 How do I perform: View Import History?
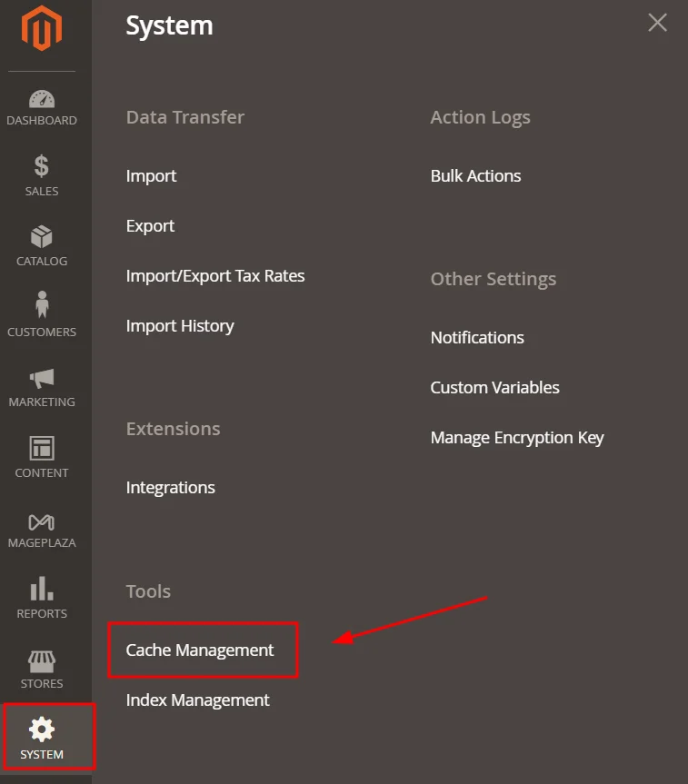click(180, 325)
